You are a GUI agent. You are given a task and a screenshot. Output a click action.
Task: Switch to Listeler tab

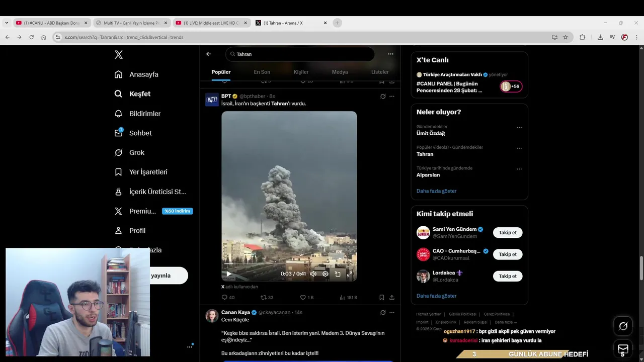click(380, 72)
